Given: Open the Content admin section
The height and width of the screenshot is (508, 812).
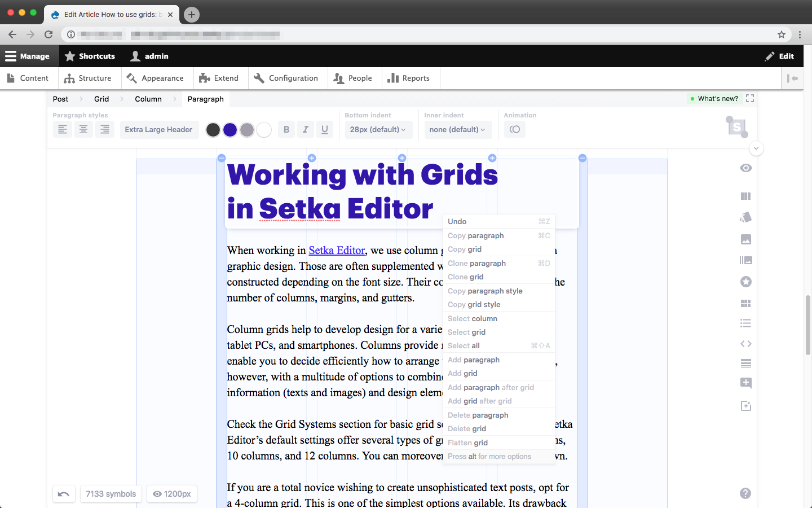Looking at the screenshot, I should tap(28, 78).
